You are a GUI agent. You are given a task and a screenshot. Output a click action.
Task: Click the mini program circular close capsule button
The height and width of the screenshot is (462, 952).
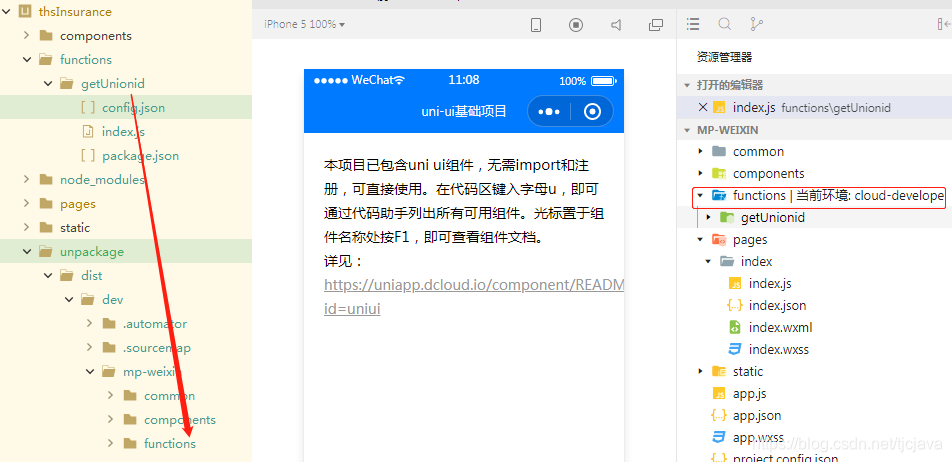(592, 112)
